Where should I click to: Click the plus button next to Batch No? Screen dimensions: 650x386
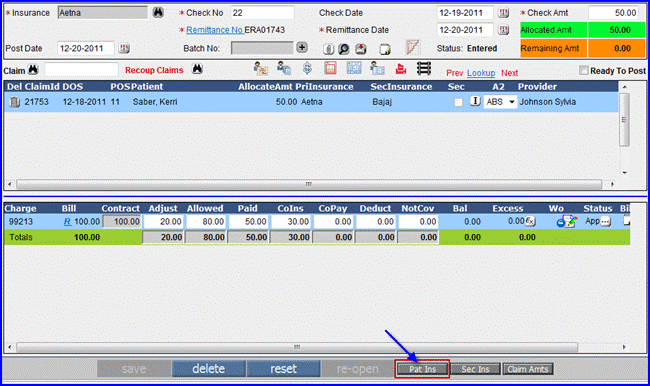click(302, 48)
